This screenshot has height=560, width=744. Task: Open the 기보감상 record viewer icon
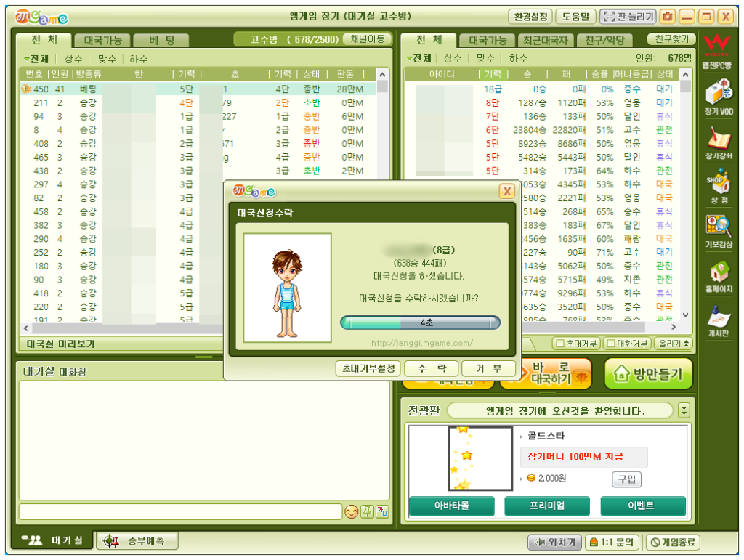(719, 232)
